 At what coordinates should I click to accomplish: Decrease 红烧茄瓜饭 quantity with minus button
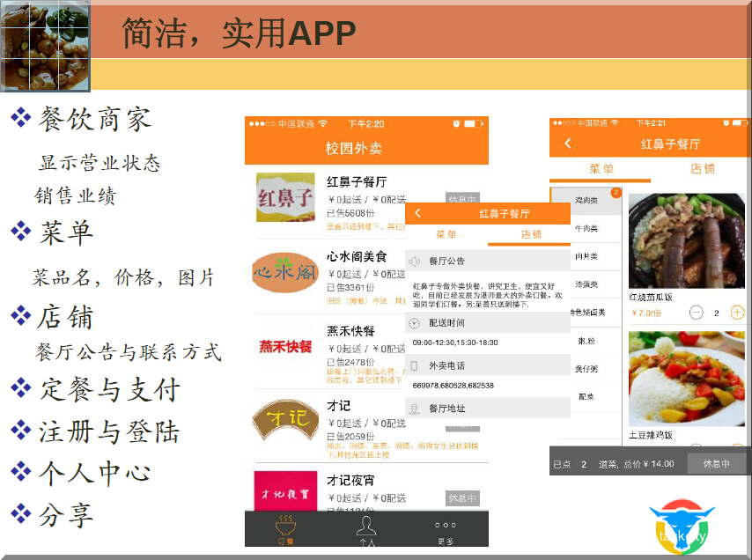point(697,313)
